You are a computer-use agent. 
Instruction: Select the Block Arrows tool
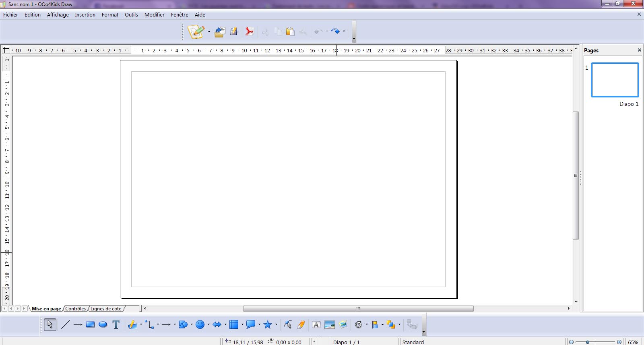217,324
